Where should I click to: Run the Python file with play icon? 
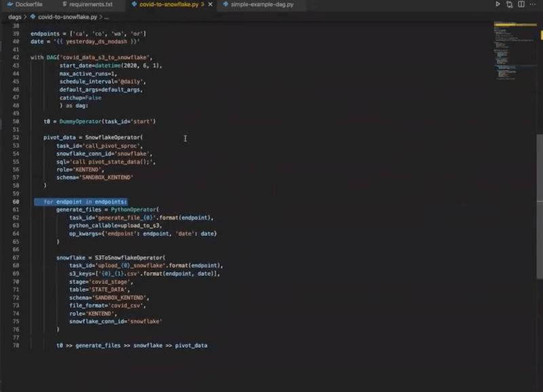(x=498, y=4)
